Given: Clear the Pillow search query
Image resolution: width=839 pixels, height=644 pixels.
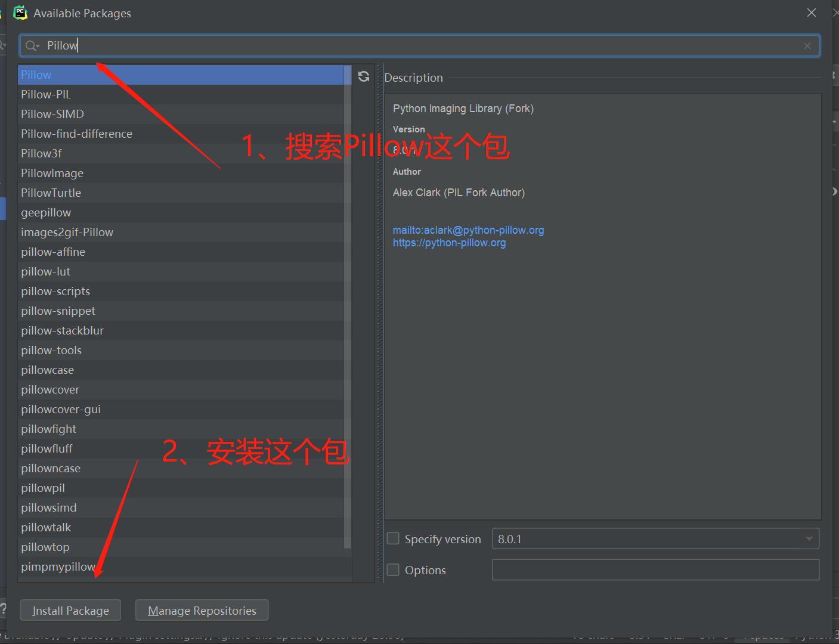Looking at the screenshot, I should pos(807,45).
